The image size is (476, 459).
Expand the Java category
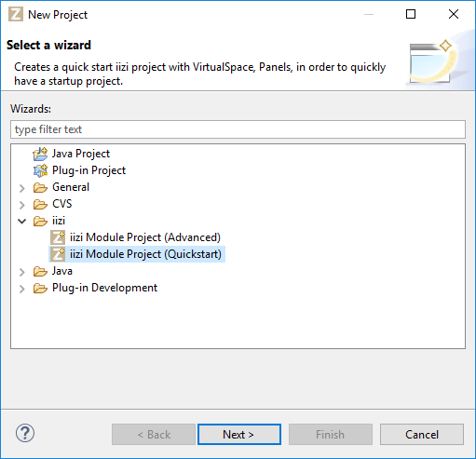21,272
